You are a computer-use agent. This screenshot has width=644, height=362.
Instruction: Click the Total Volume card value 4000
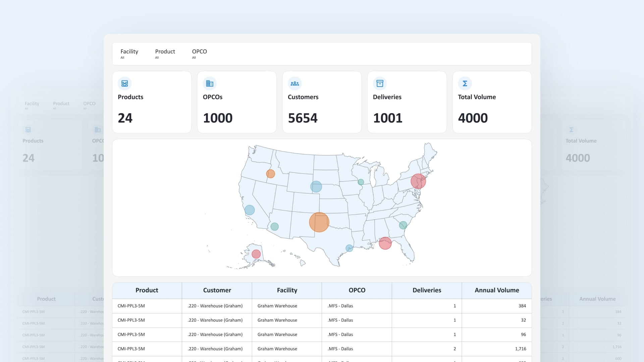pos(473,118)
